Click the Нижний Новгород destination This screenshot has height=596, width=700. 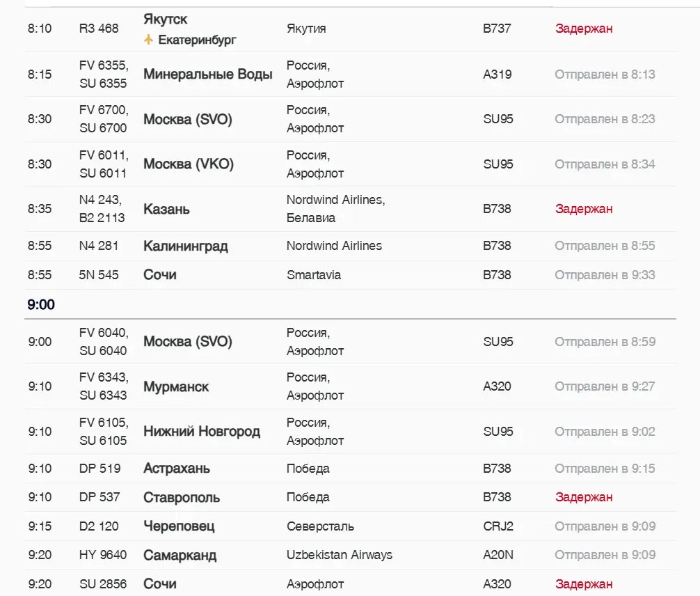(201, 432)
